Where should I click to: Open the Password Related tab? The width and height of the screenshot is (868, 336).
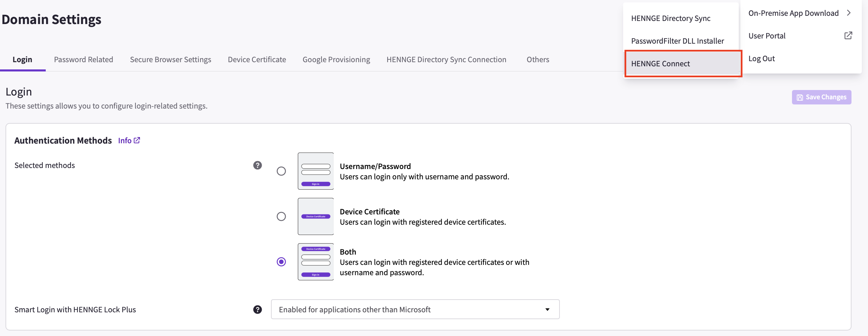[84, 59]
